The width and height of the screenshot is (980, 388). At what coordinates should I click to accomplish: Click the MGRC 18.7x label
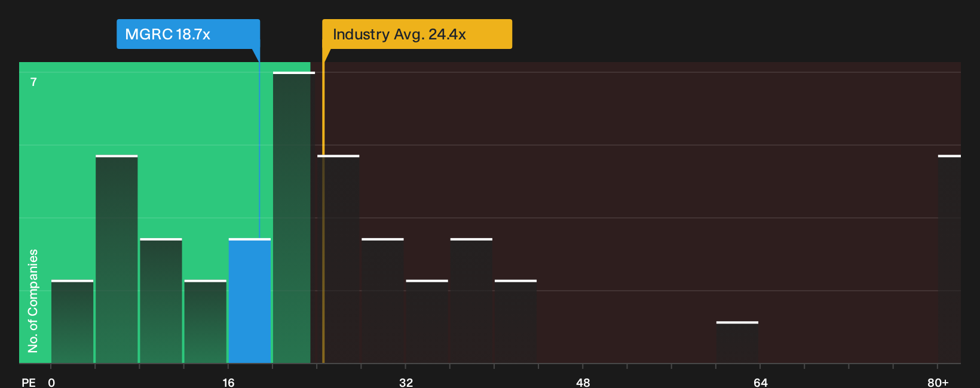(x=188, y=34)
